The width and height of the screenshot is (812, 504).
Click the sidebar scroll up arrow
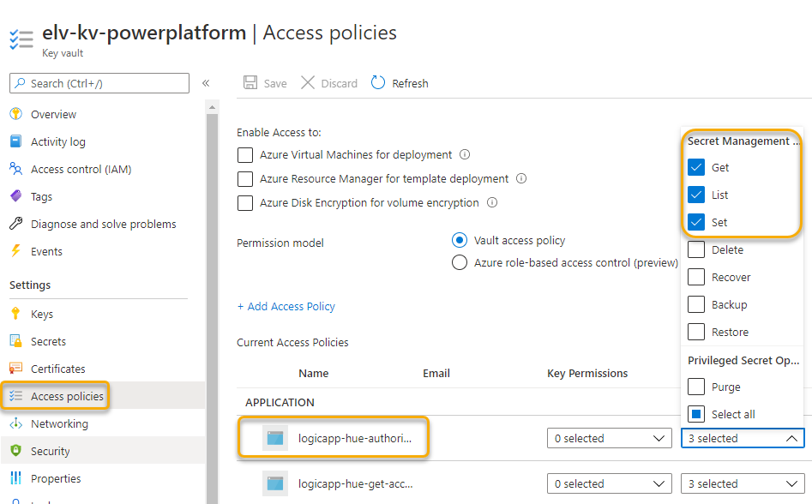[x=212, y=107]
